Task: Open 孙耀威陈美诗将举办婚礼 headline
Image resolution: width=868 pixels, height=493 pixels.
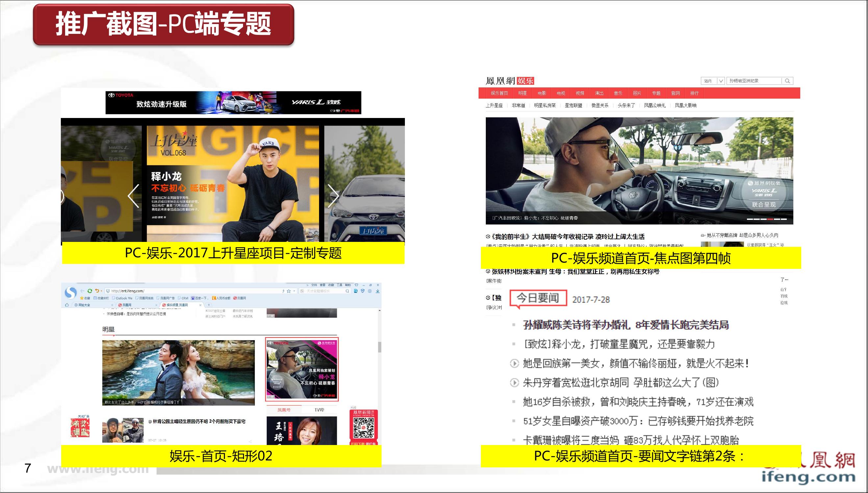Action: point(626,325)
